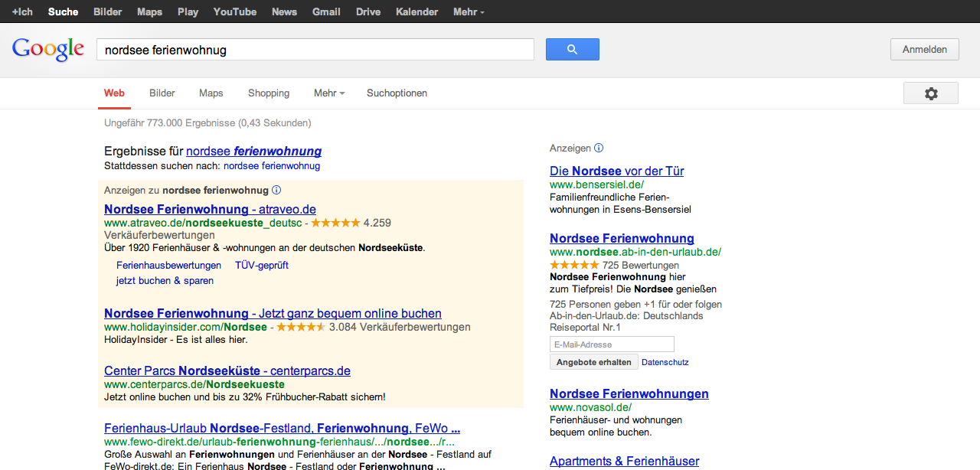Image resolution: width=980 pixels, height=470 pixels.
Task: Click the Anmelden sign-in button
Action: [x=924, y=50]
